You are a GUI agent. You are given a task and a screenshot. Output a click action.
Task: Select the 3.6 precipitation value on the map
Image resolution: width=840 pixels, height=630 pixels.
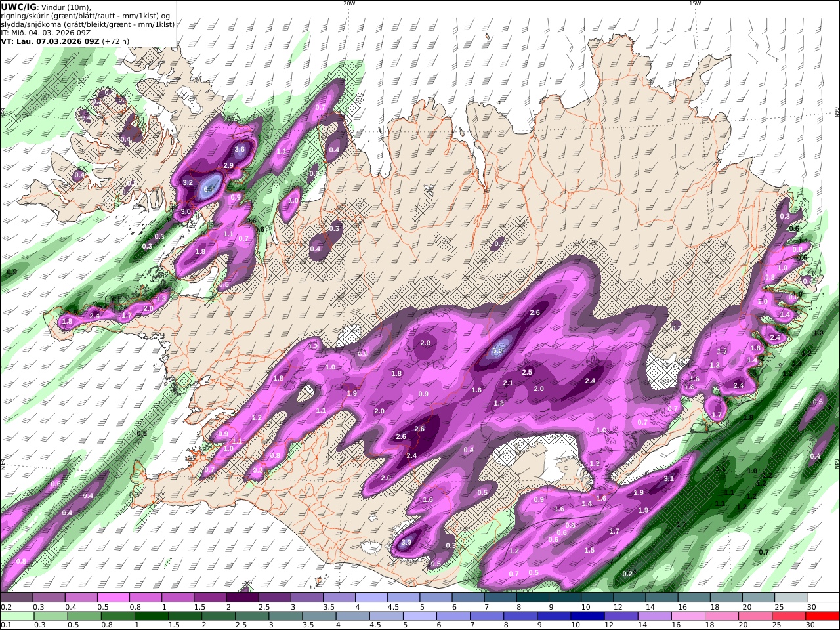pos(240,149)
